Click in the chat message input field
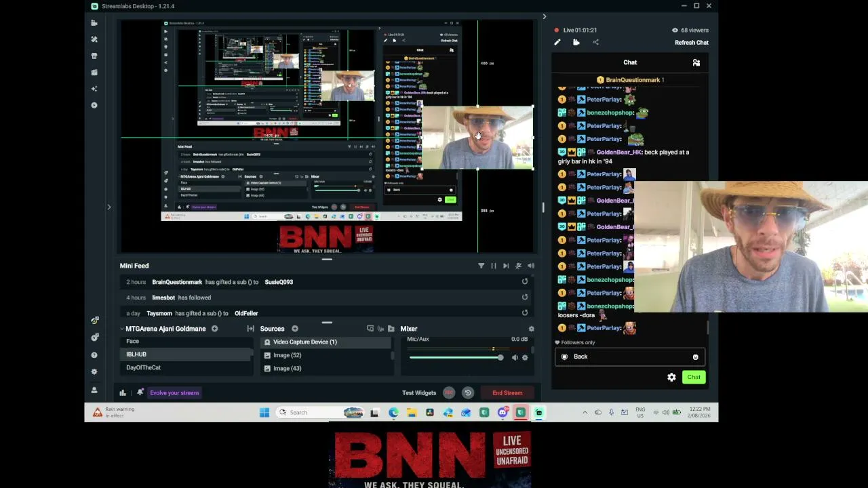868x488 pixels. coord(629,357)
